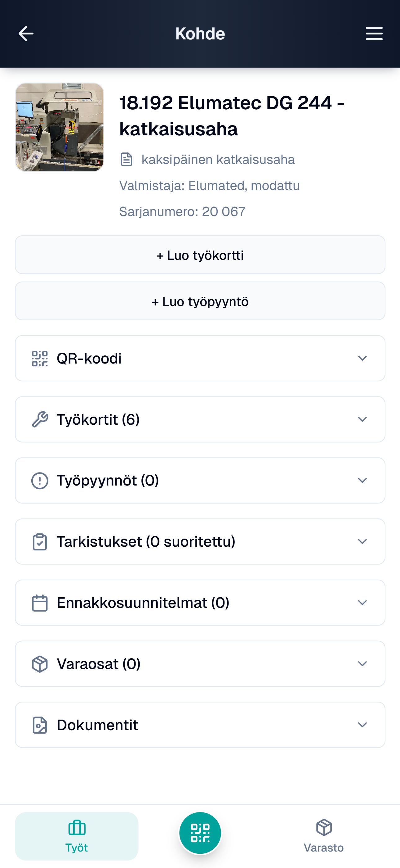The width and height of the screenshot is (400, 868).
Task: Click the + Luo työpyyntö button
Action: (200, 301)
